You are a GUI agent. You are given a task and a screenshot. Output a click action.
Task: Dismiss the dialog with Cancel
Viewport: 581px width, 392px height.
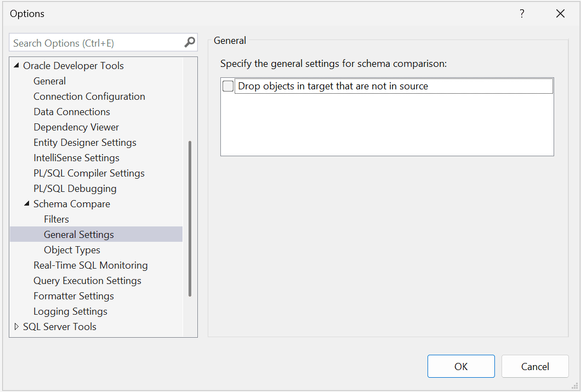pos(534,366)
